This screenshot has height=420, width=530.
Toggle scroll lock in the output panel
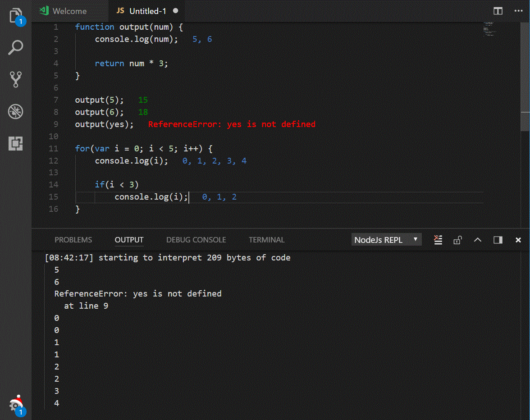[x=457, y=240]
